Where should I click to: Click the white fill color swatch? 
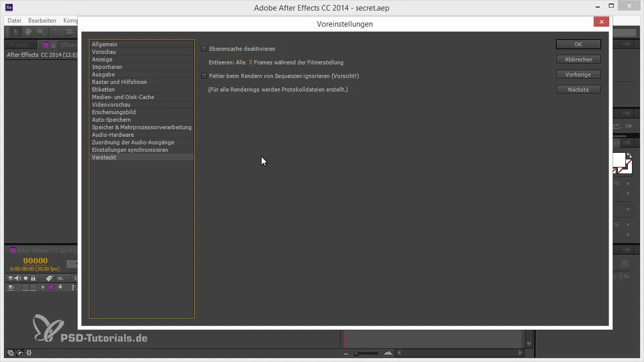pyautogui.click(x=618, y=160)
